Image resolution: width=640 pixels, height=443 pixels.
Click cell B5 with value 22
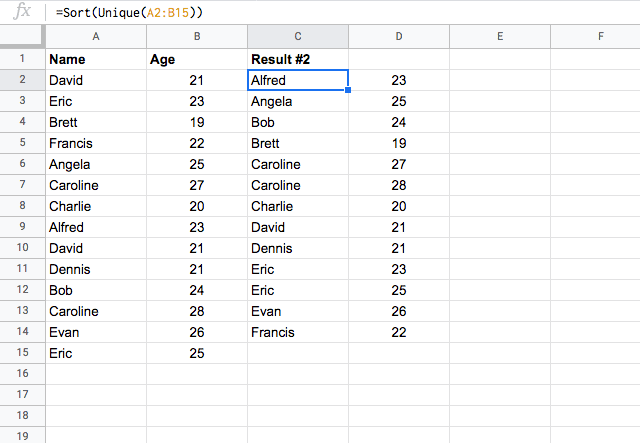[197, 143]
